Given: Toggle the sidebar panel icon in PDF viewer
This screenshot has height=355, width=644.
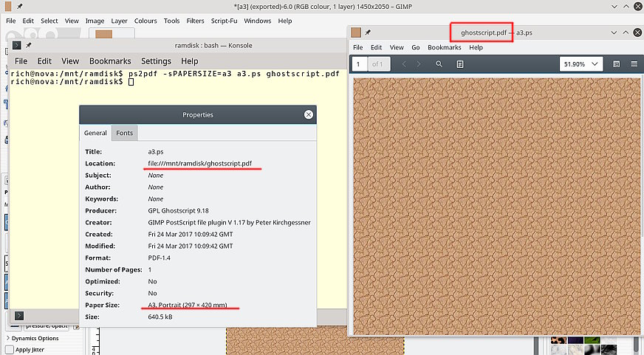Looking at the screenshot, I should point(617,64).
